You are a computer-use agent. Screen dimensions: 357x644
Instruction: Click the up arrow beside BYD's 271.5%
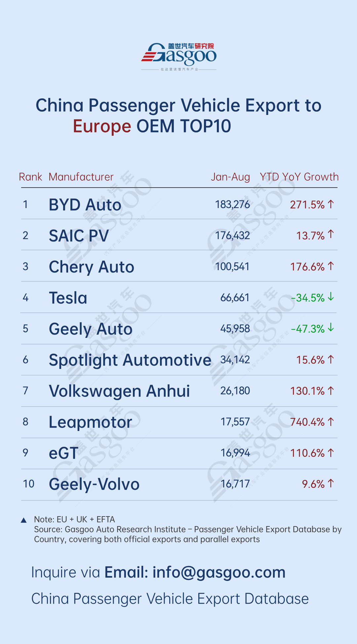click(331, 204)
